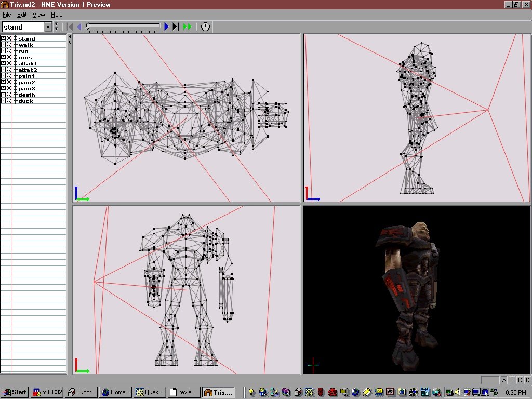Select the 'walk' animation name
532x399 pixels.
click(25, 45)
